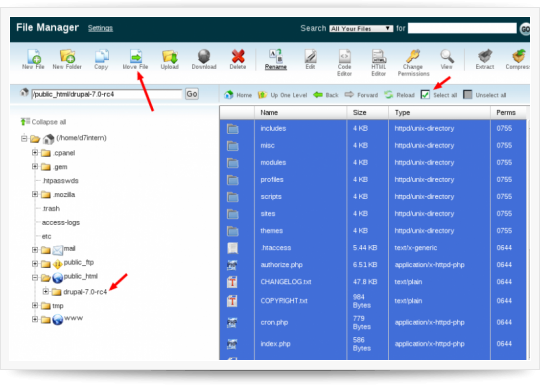Expand the .mozilla folder node

click(x=35, y=194)
